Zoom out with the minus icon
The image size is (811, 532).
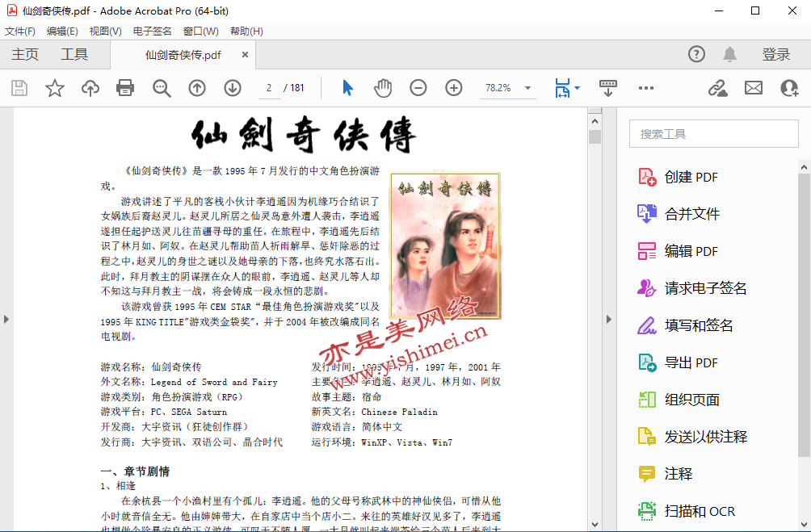pyautogui.click(x=418, y=88)
